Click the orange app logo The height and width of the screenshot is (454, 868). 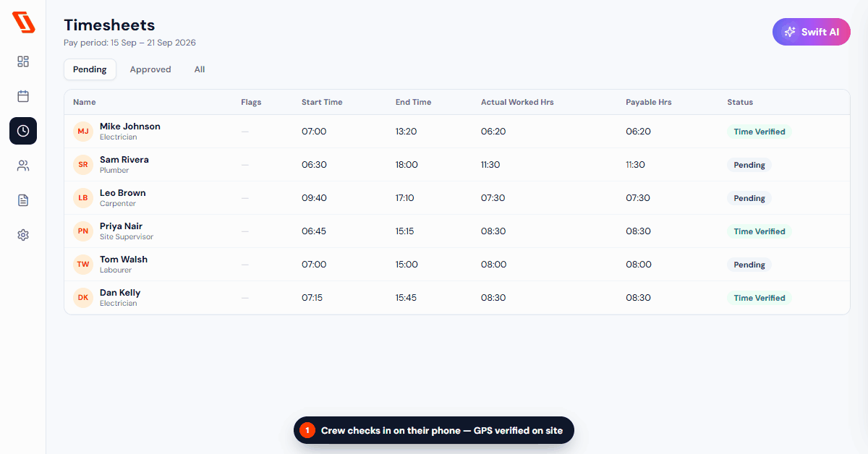pyautogui.click(x=23, y=22)
